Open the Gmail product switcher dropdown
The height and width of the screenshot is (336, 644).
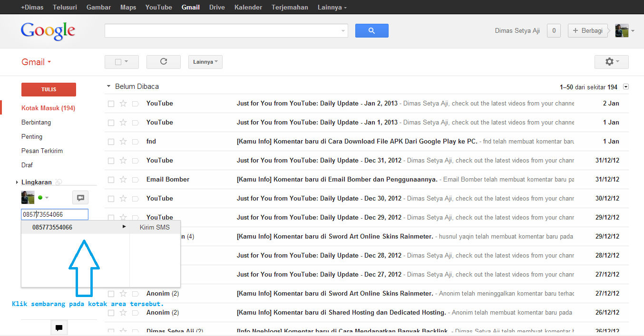(x=36, y=62)
